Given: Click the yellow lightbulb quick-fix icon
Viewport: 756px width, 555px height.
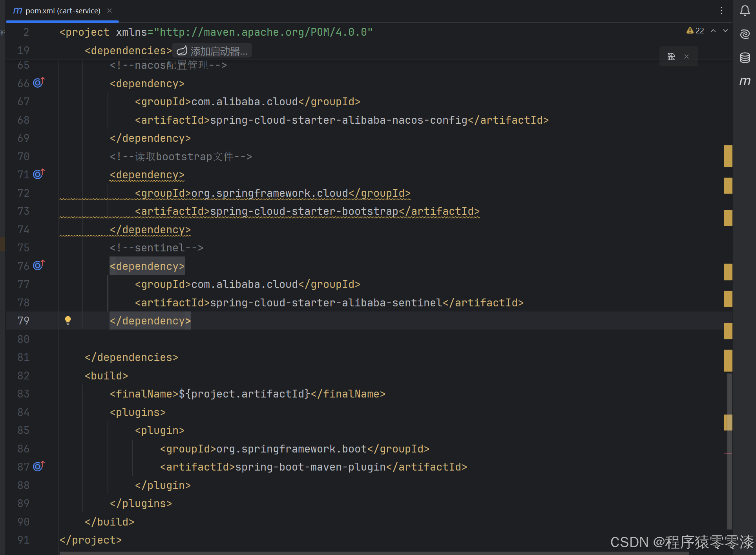Looking at the screenshot, I should pos(68,321).
